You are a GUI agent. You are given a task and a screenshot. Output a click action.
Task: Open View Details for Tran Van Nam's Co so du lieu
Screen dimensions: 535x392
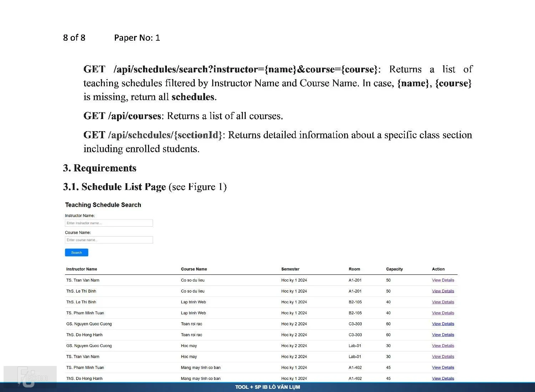443,280
